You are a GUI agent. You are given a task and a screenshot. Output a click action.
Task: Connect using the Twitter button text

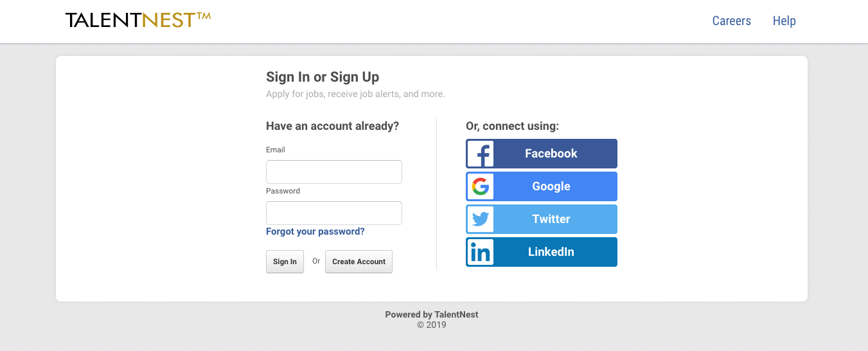551,219
